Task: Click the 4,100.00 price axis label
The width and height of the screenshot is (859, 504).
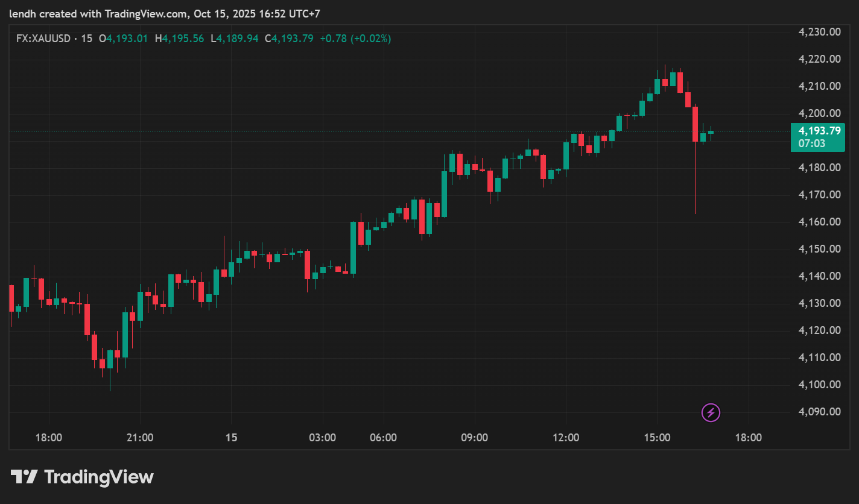Action: click(x=819, y=385)
